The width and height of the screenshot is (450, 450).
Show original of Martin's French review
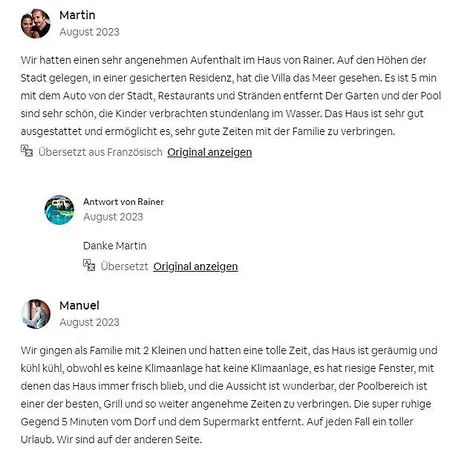tap(209, 152)
